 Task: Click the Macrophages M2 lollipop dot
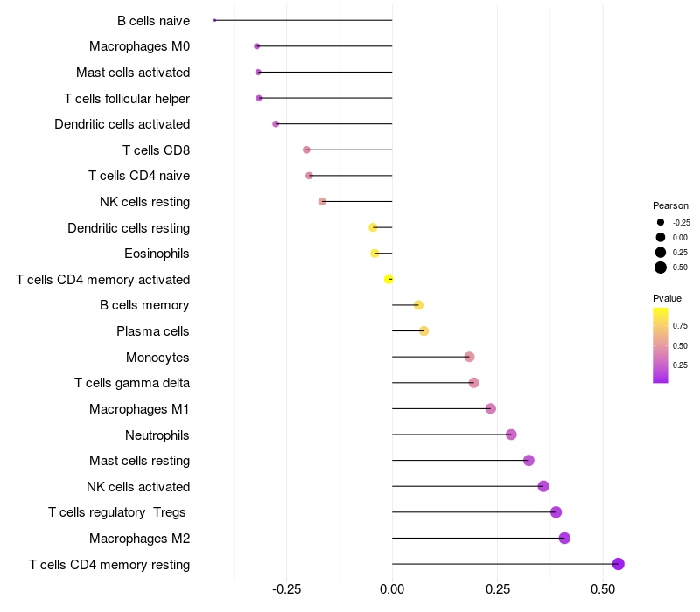click(x=564, y=538)
